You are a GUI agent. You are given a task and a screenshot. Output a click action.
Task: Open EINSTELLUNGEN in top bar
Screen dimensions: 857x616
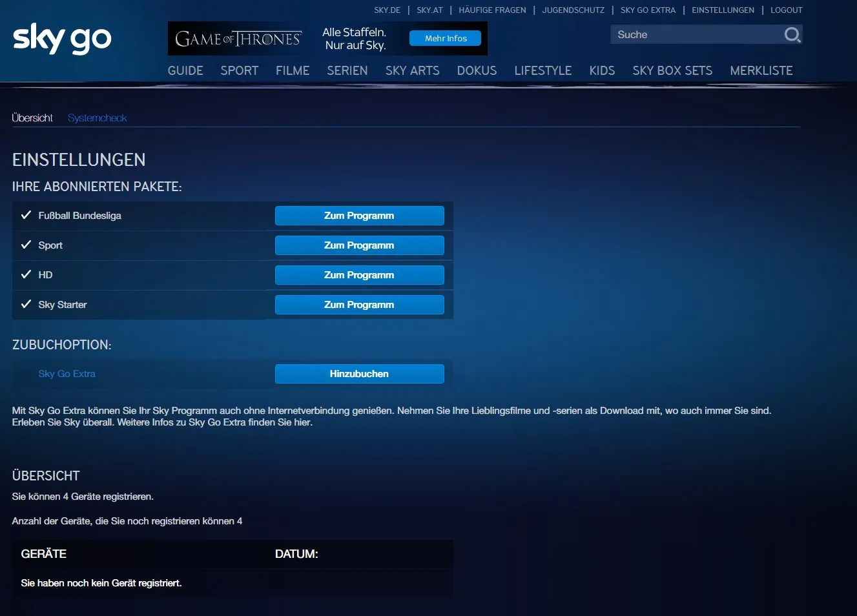723,10
